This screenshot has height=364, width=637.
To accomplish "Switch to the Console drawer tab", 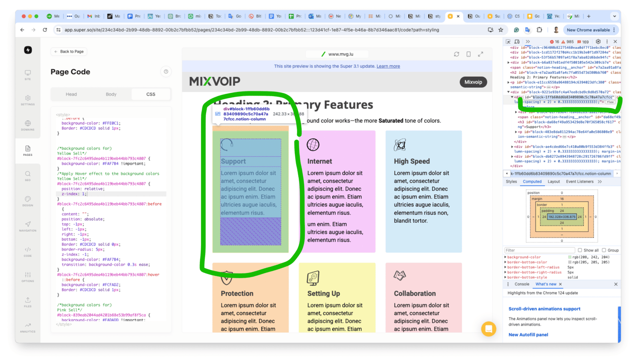I will [x=522, y=284].
